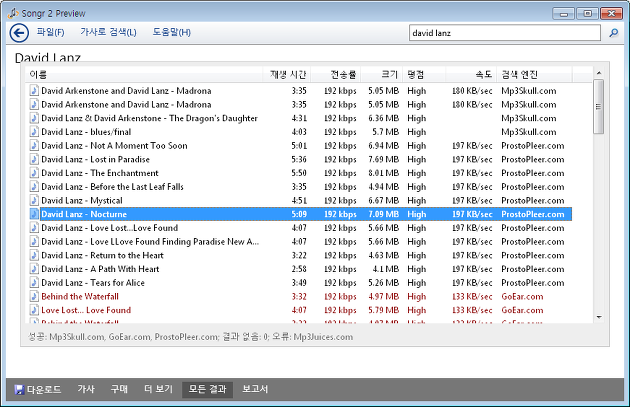The image size is (630, 407).
Task: Select second David Arkenstone Madrona row title
Action: tap(126, 104)
